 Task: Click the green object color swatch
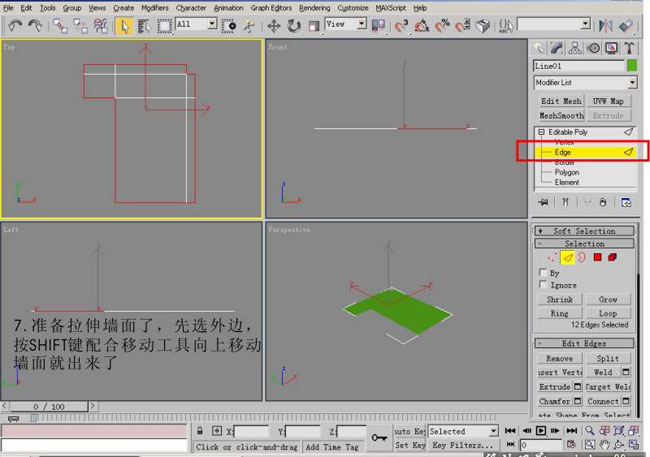click(x=632, y=66)
